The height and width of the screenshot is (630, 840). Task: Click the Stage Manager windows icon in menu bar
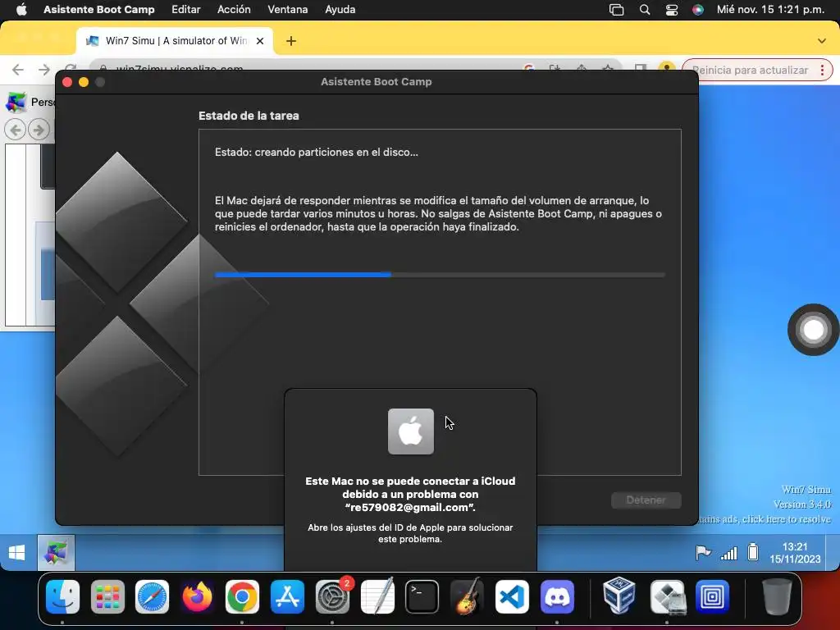pyautogui.click(x=617, y=10)
